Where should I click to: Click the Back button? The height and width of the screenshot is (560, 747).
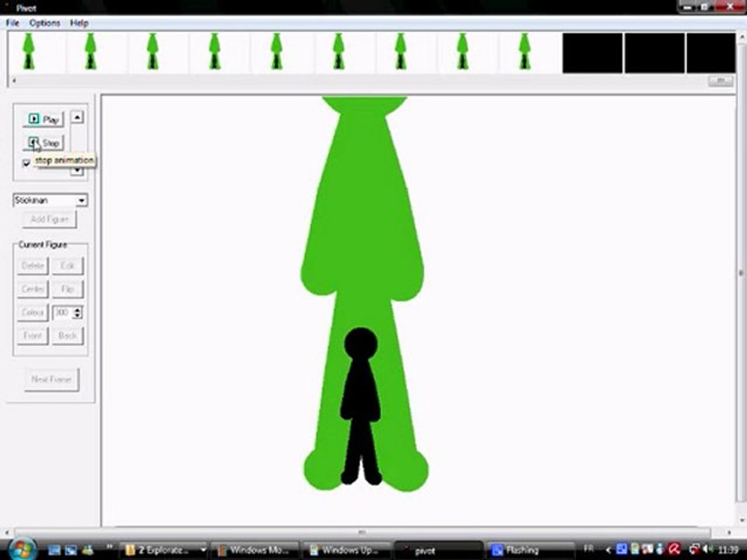(68, 336)
